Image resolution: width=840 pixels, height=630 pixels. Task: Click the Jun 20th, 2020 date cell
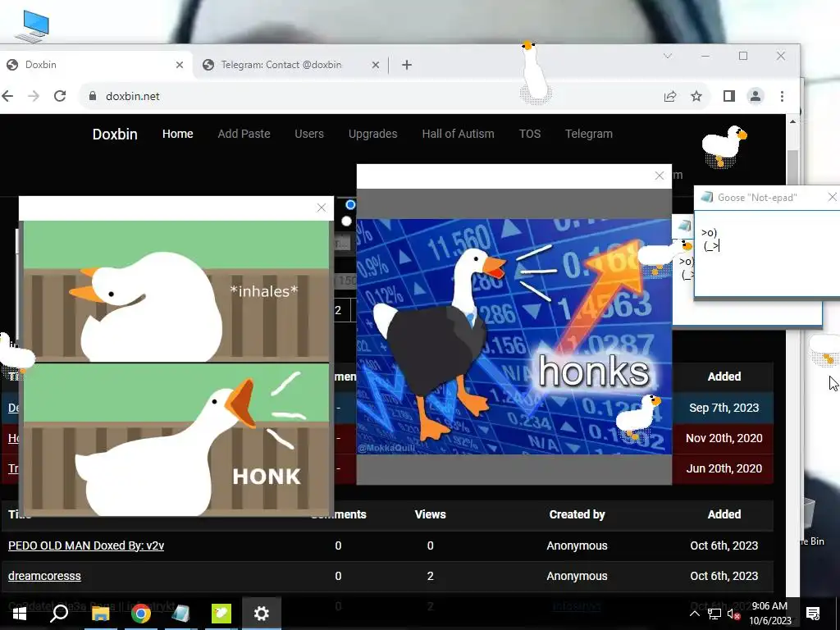[724, 468]
